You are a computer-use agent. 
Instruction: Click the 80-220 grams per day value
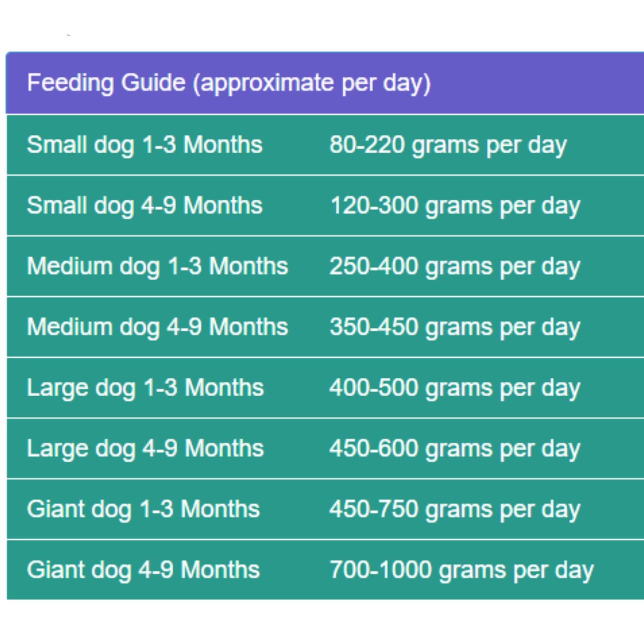(448, 145)
